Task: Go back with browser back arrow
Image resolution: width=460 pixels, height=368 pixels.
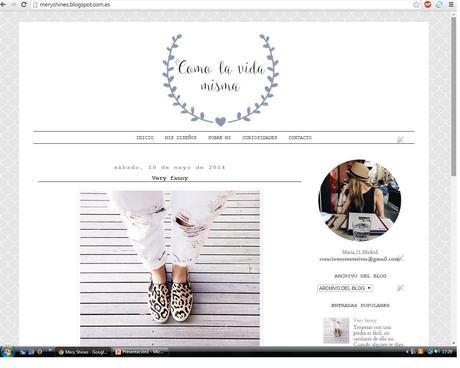Action: click(4, 5)
